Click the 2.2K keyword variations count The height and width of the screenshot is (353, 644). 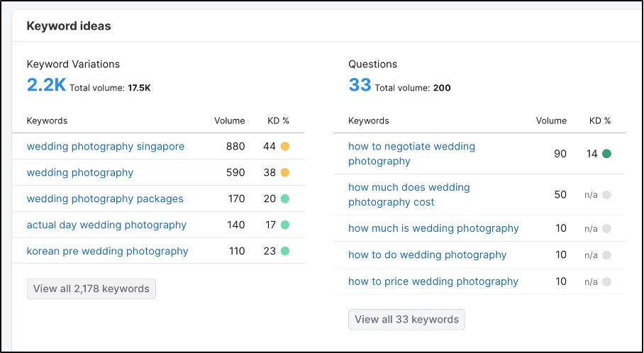point(46,85)
